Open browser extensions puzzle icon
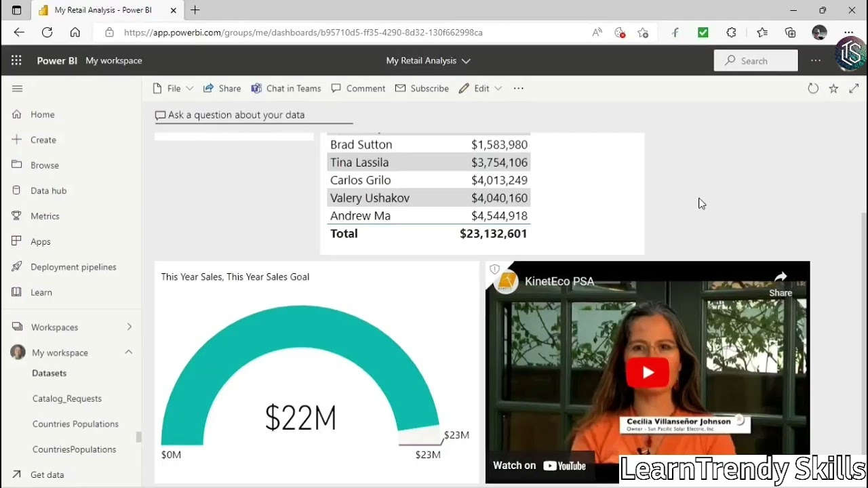The height and width of the screenshot is (488, 868). pos(731,32)
